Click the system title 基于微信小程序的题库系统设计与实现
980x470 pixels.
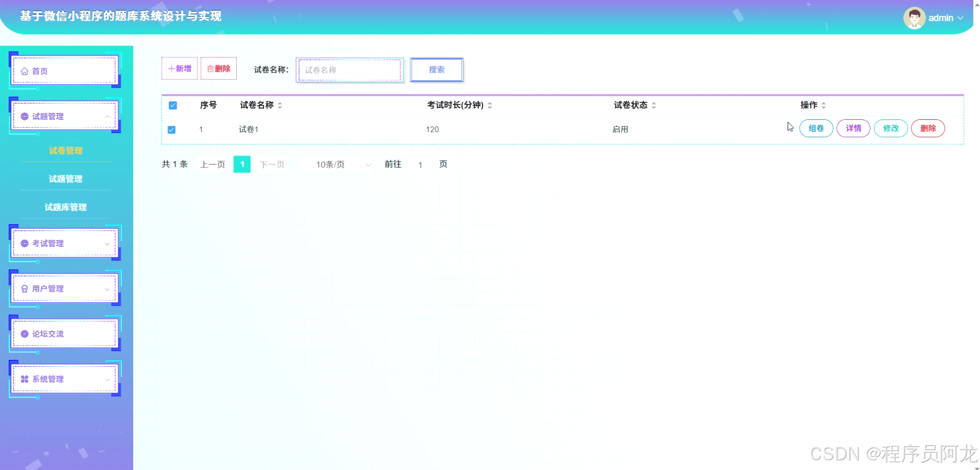coord(121,16)
